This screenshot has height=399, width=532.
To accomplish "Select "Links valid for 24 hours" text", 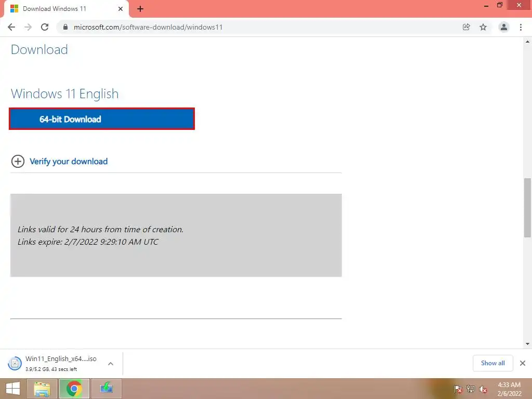I will (x=100, y=229).
